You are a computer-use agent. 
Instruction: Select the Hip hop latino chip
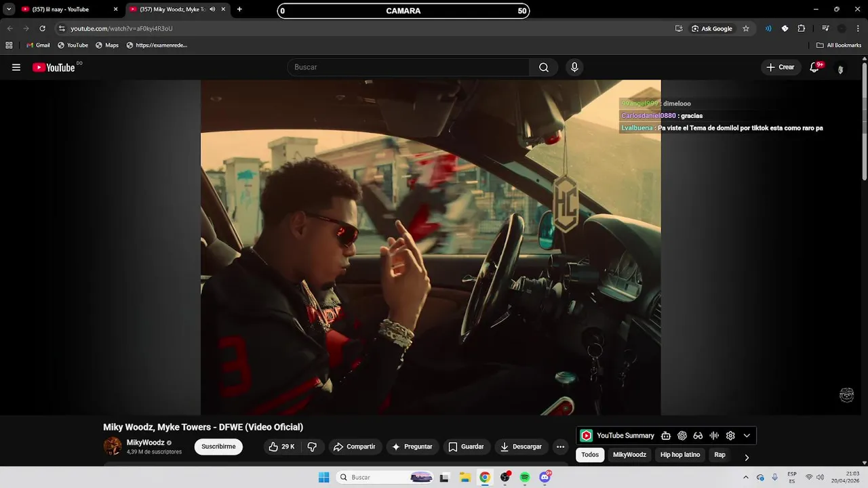coord(680,455)
